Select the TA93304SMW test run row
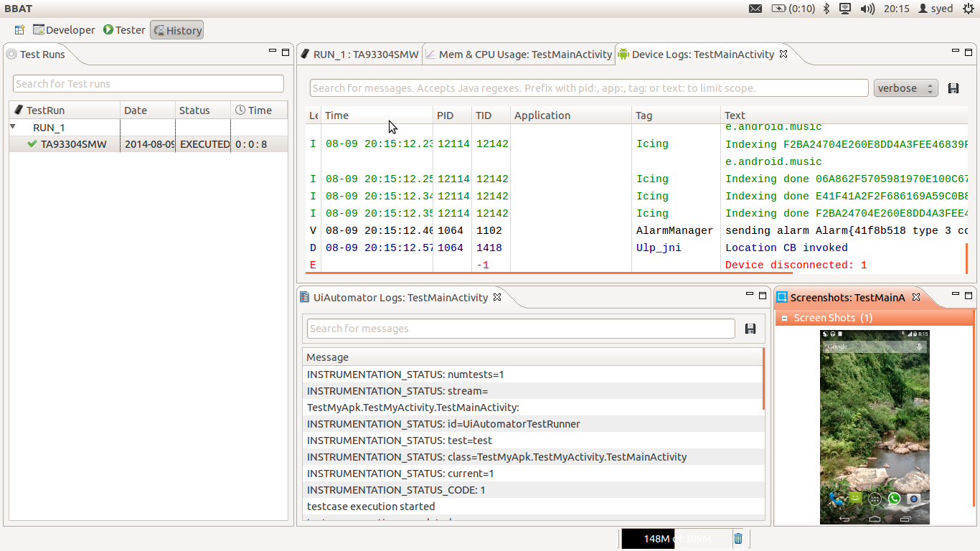980x551 pixels. (x=73, y=144)
